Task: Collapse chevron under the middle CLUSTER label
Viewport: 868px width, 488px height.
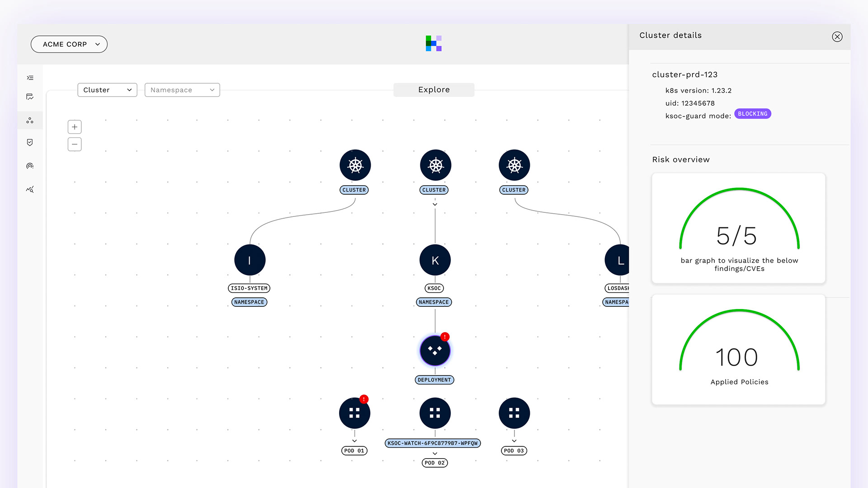Action: [x=435, y=204]
